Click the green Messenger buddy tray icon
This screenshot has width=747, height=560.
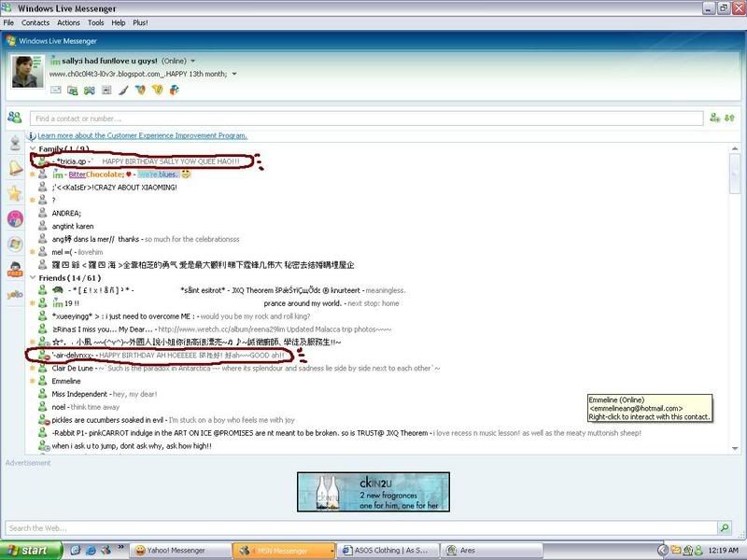(698, 551)
